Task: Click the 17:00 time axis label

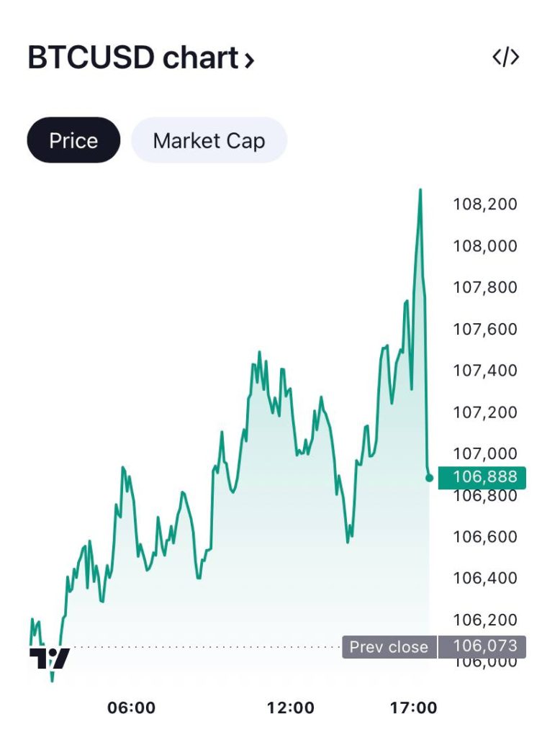Action: click(413, 708)
